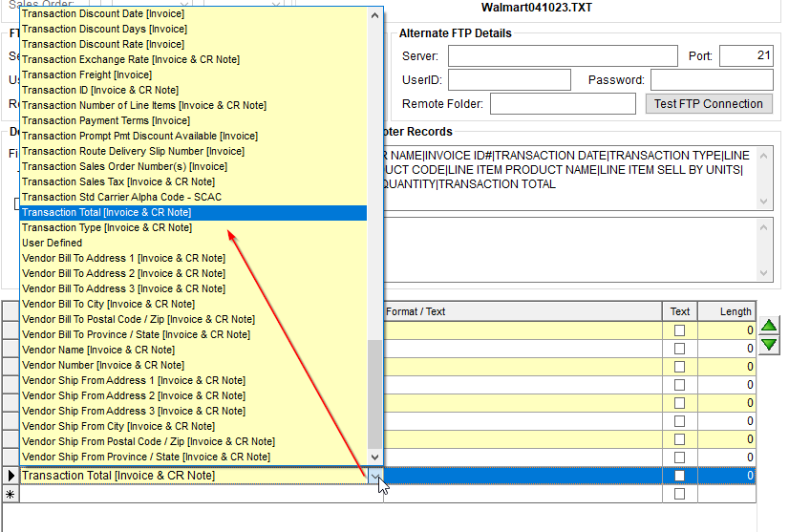The height and width of the screenshot is (532, 789).
Task: Click the Length column header
Action: [x=727, y=311]
